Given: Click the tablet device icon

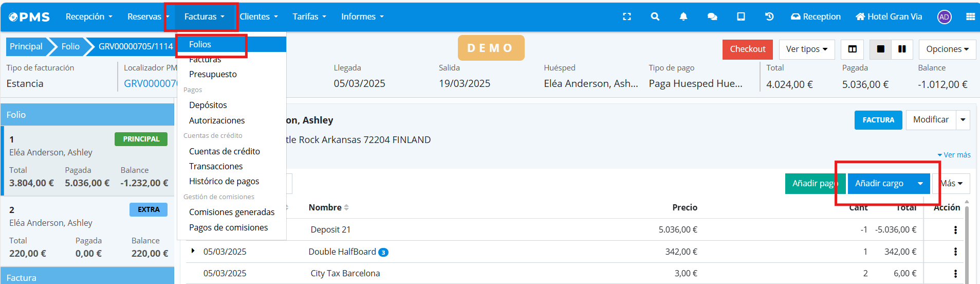Looking at the screenshot, I should tap(741, 16).
